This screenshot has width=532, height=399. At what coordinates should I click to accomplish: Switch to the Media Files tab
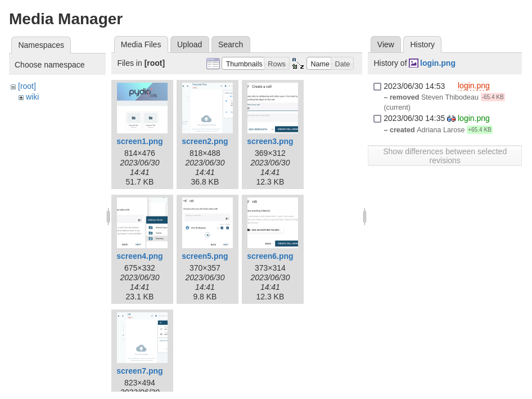[141, 44]
